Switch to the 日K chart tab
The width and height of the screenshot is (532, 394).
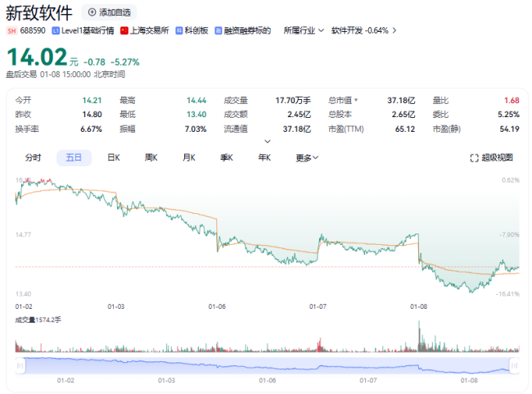(x=114, y=157)
